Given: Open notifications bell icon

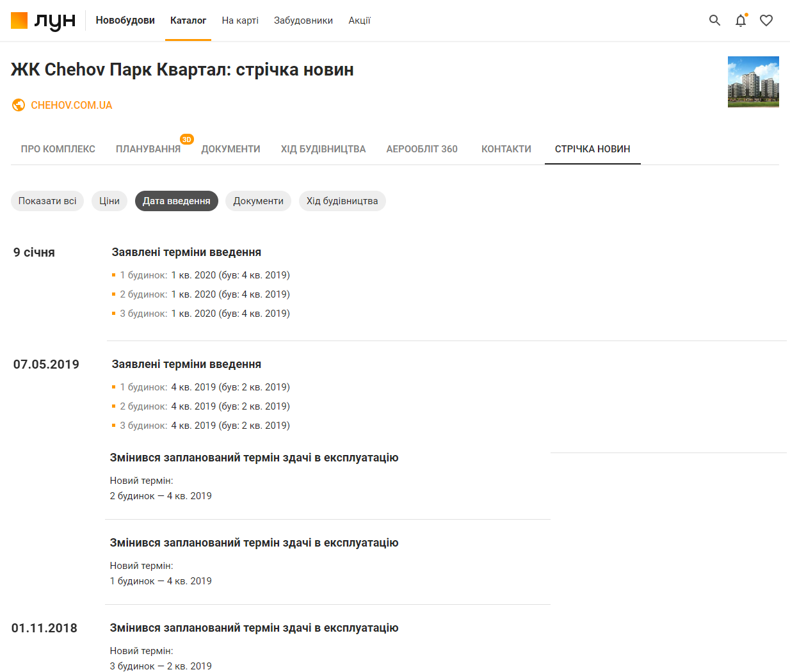Looking at the screenshot, I should click(741, 20).
